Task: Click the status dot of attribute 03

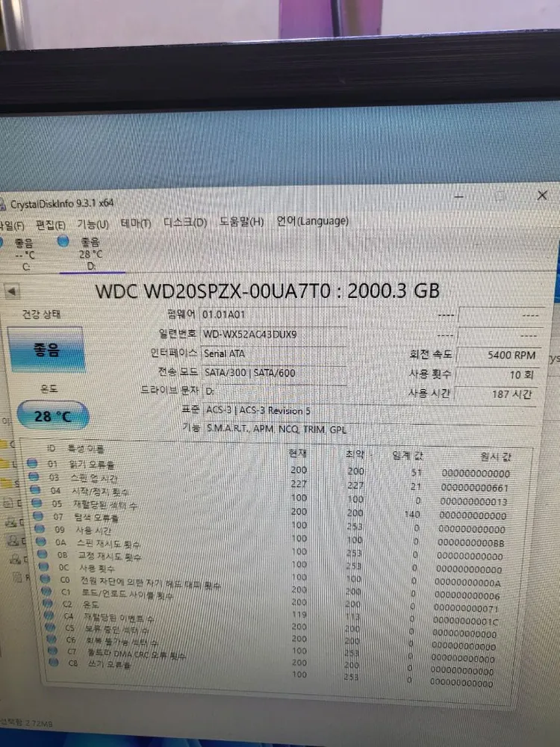Action: click(34, 475)
